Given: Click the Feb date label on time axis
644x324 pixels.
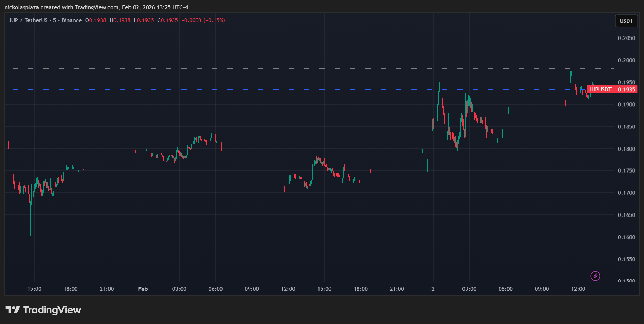Looking at the screenshot, I should coord(143,289).
